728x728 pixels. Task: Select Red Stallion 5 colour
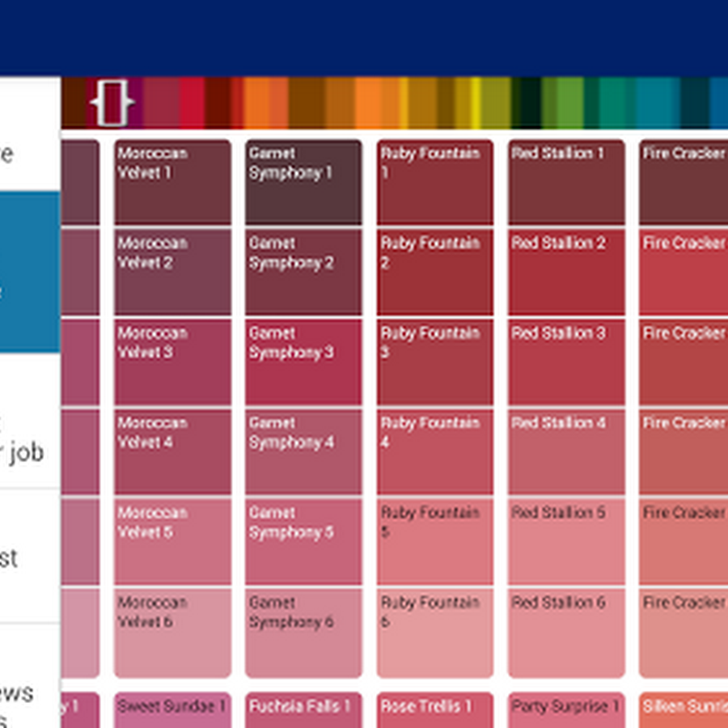click(x=566, y=541)
